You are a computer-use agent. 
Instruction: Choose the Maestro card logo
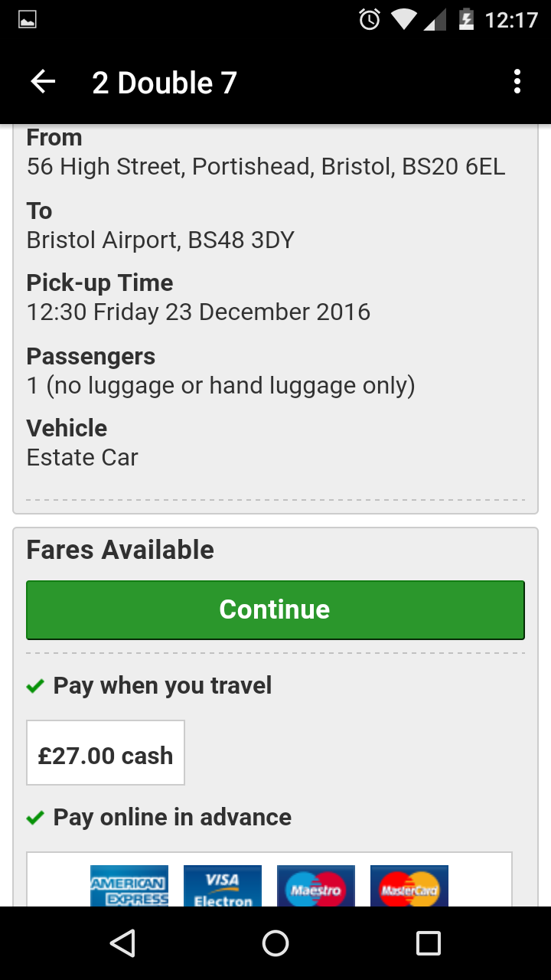point(315,888)
